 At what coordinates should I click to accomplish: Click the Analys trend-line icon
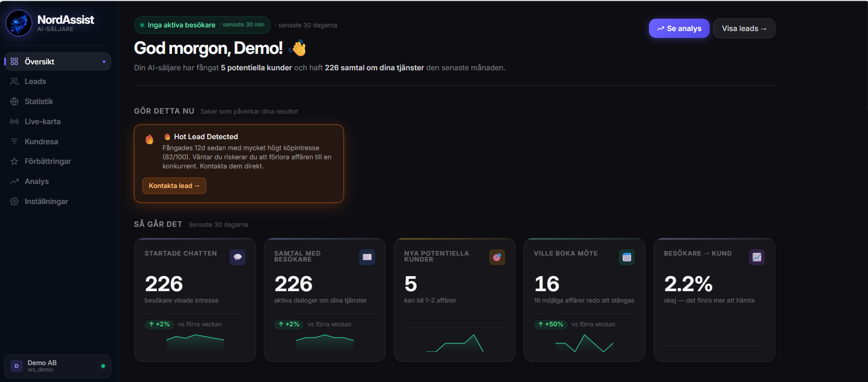14,181
